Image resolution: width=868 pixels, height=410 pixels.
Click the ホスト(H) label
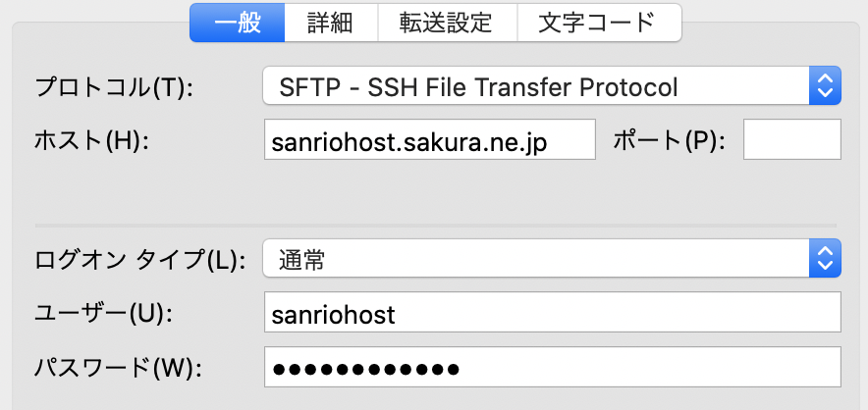coord(91,140)
